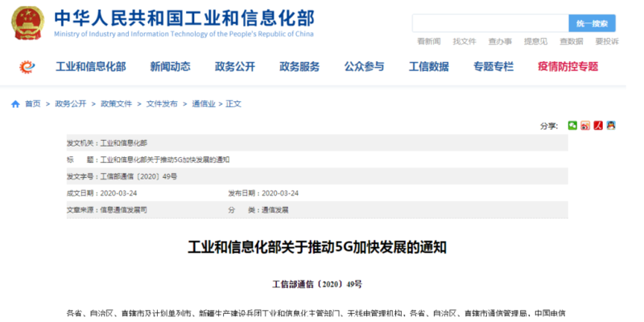Open the 政务公开 navigation menu
The height and width of the screenshot is (322, 644).
tap(234, 67)
